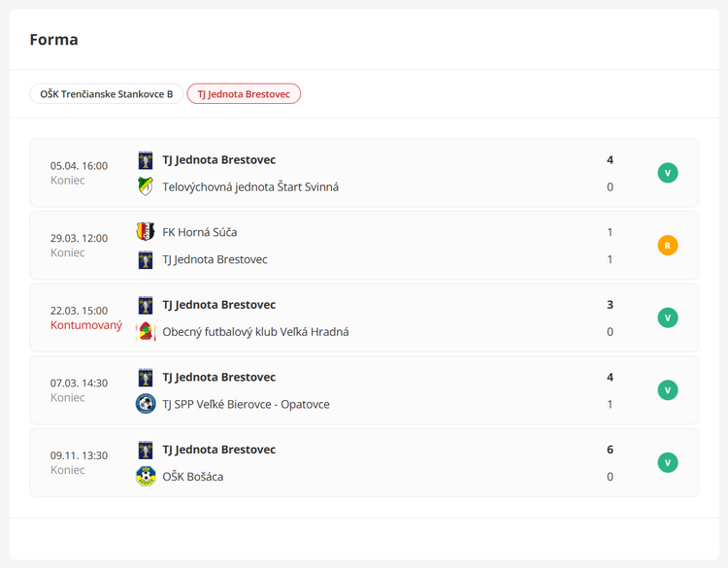
Task: Click Koniec status of 29.03. match
Action: (68, 252)
